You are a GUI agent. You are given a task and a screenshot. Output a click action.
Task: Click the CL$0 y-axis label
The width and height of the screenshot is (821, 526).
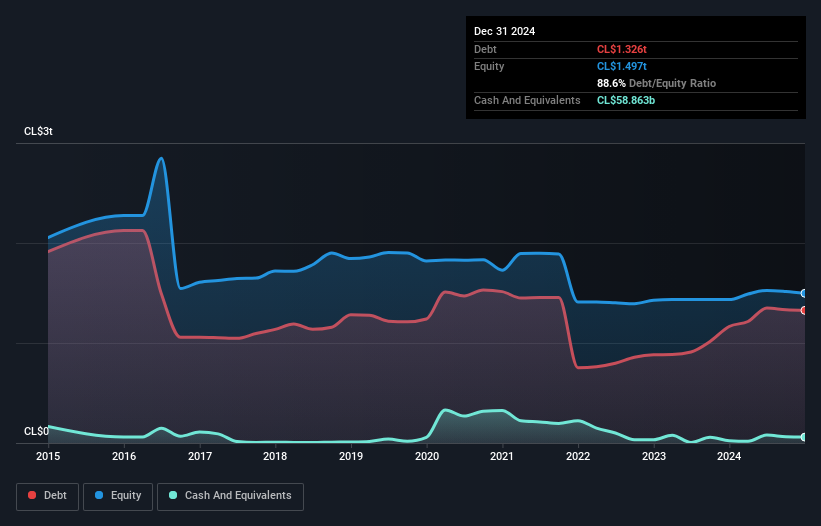pyautogui.click(x=36, y=431)
